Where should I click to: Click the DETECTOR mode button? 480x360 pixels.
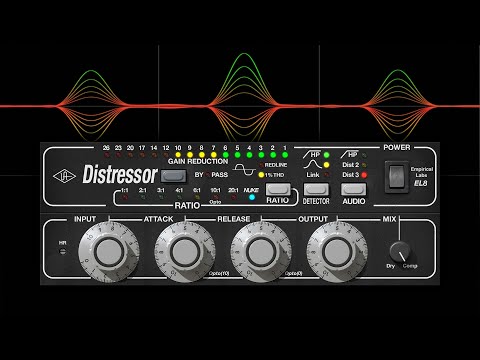coord(316,190)
